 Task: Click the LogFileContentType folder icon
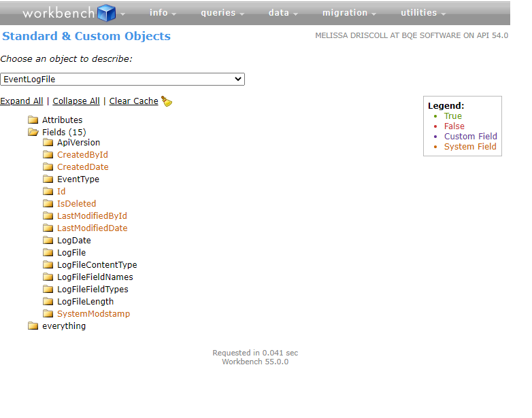click(x=48, y=264)
